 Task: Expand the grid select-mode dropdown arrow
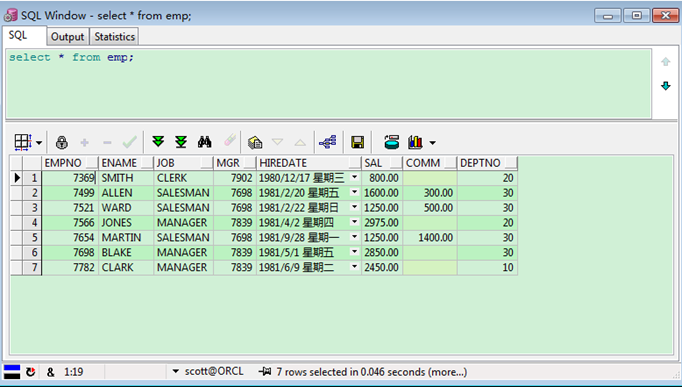point(39,143)
